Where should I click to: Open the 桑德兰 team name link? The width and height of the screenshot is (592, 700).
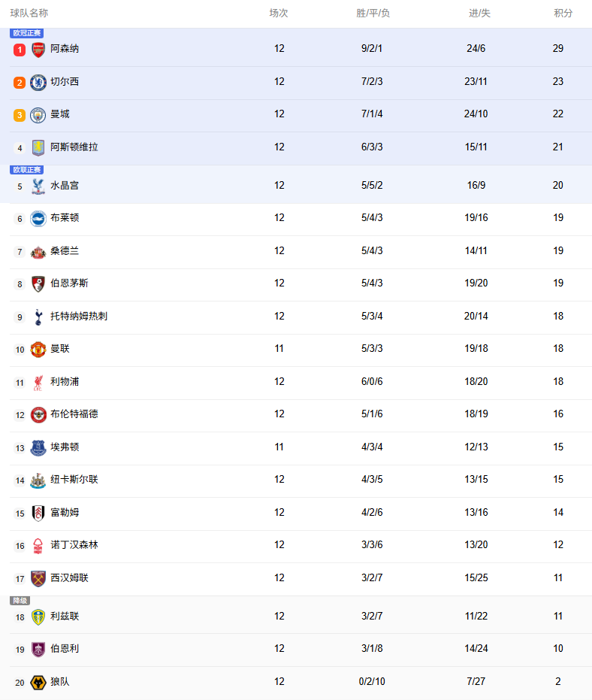pos(65,251)
